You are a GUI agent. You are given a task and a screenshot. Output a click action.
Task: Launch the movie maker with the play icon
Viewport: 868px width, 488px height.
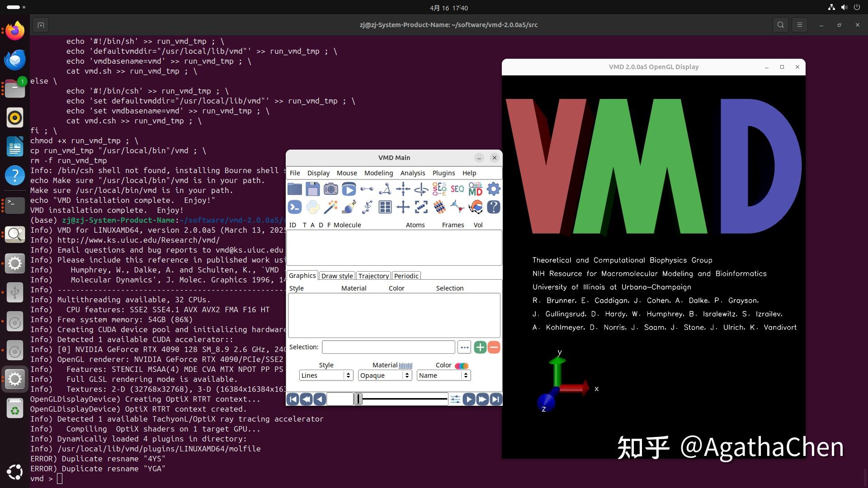coord(349,189)
